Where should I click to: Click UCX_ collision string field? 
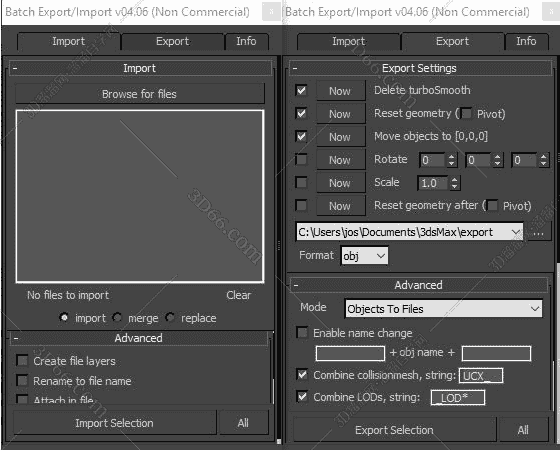point(481,376)
